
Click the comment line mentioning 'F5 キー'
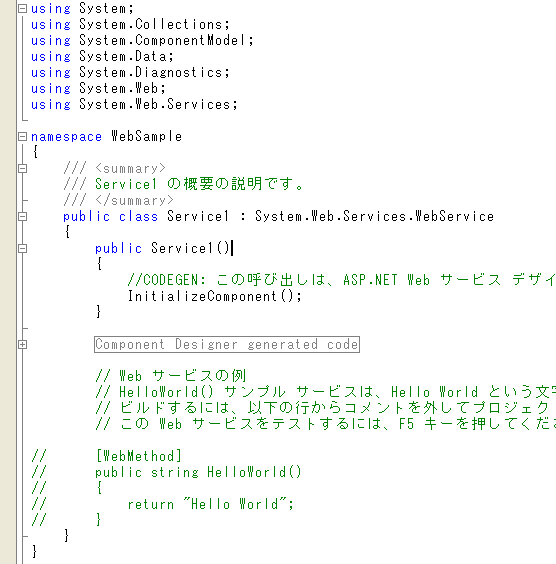[325, 424]
